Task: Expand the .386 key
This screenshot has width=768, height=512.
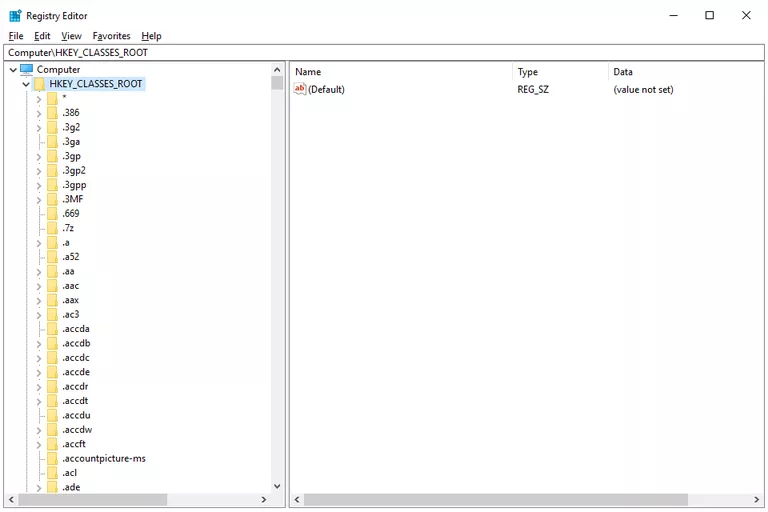Action: pyautogui.click(x=39, y=113)
